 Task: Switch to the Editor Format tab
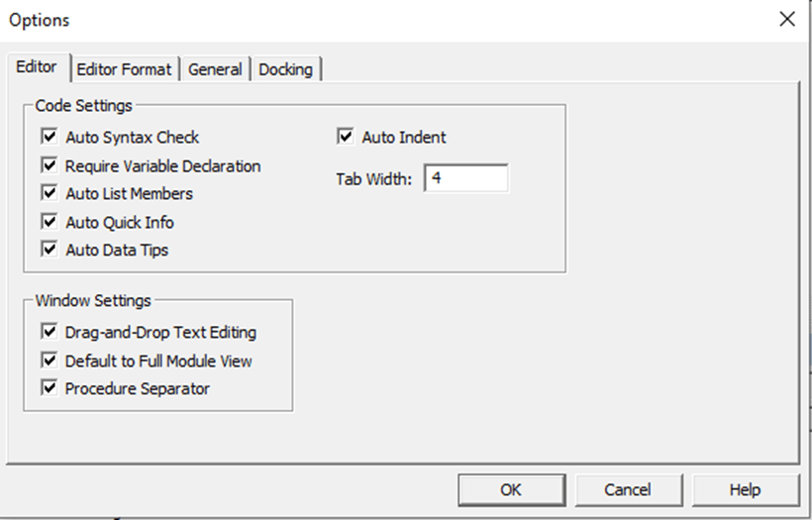124,69
